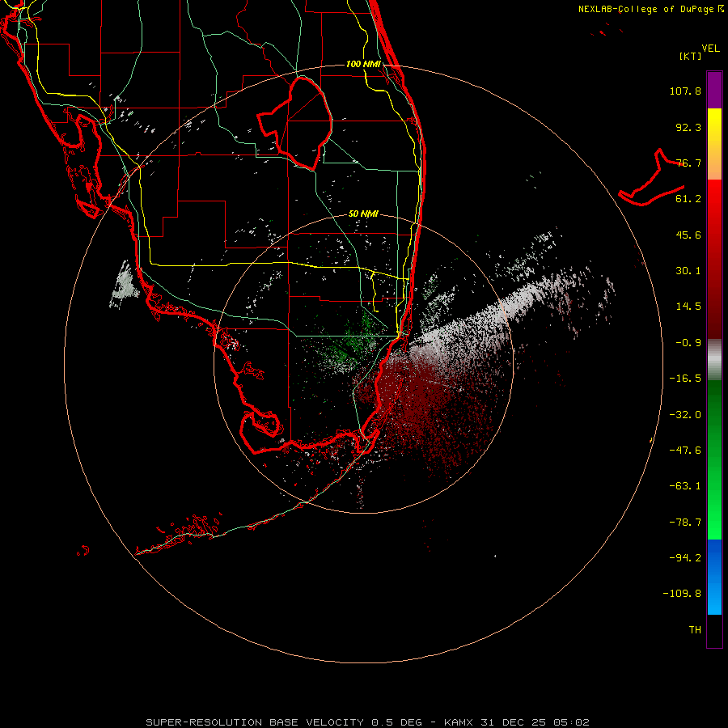Click the 61.2 velocity scale value
This screenshot has height=728, width=728.
pos(688,199)
